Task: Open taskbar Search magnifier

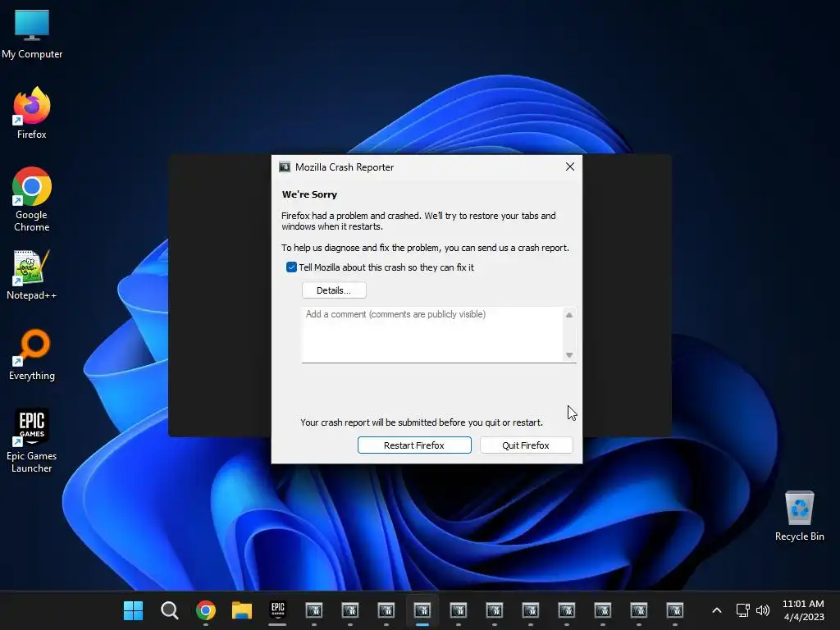Action: click(169, 610)
